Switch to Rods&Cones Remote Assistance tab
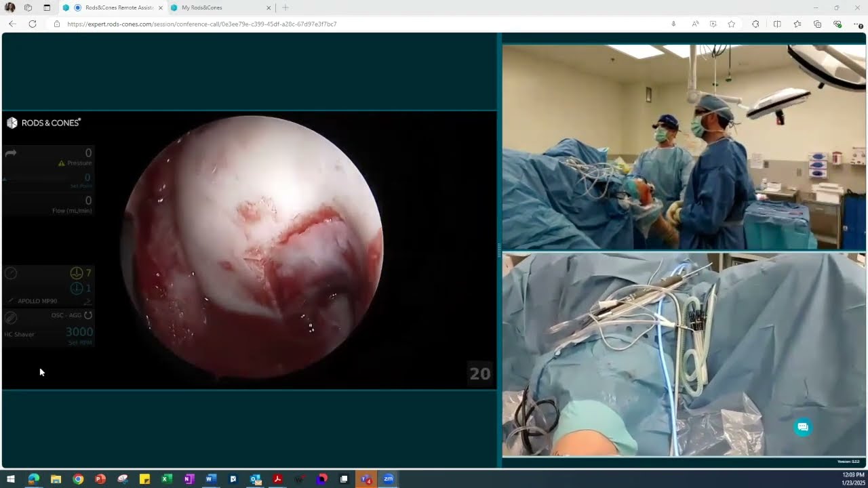868x488 pixels. click(x=113, y=7)
